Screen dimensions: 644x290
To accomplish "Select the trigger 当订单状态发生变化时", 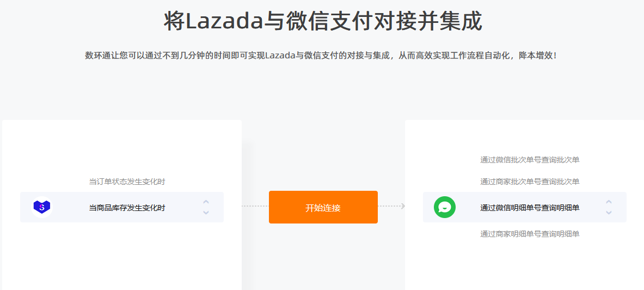I will (127, 182).
